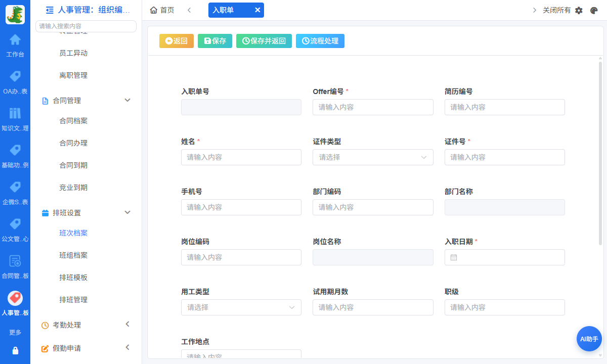Click the 部门编码 input field
This screenshot has width=607, height=364.
click(373, 207)
